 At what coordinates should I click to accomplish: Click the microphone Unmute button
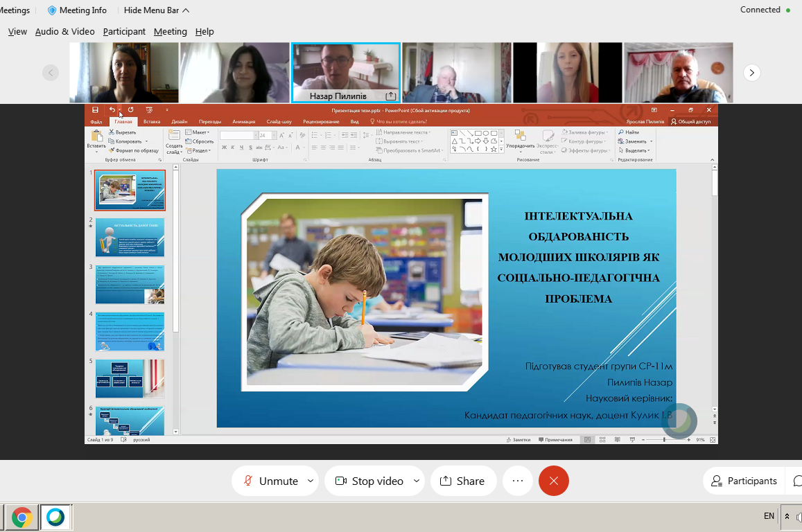coord(270,481)
